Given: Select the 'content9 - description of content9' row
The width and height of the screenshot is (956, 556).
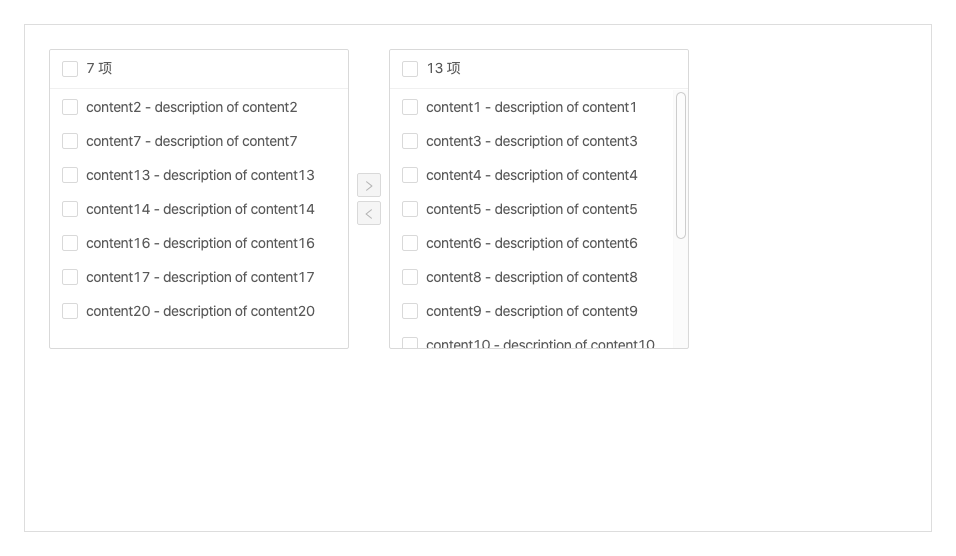Looking at the screenshot, I should (532, 312).
